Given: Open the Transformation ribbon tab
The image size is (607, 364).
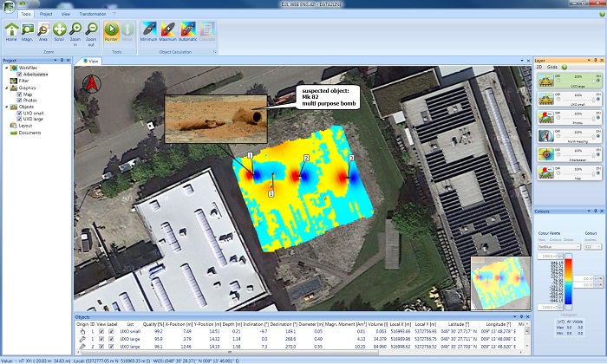Looking at the screenshot, I should [93, 15].
